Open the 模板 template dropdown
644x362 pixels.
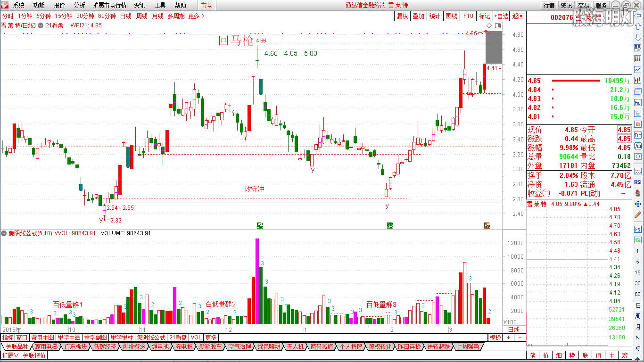495,337
